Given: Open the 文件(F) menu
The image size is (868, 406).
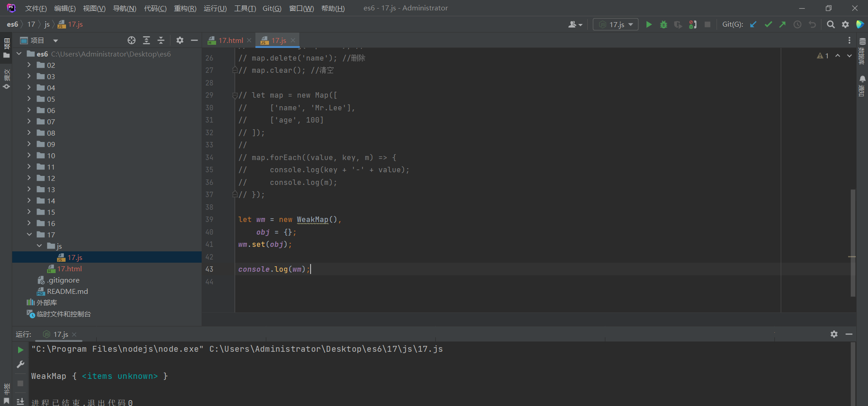Looking at the screenshot, I should pos(36,8).
